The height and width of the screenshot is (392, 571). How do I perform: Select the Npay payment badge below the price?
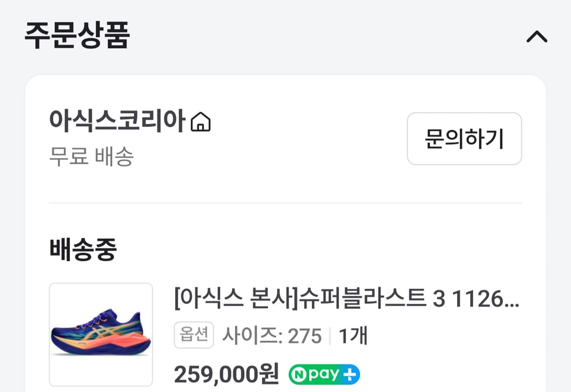(323, 374)
